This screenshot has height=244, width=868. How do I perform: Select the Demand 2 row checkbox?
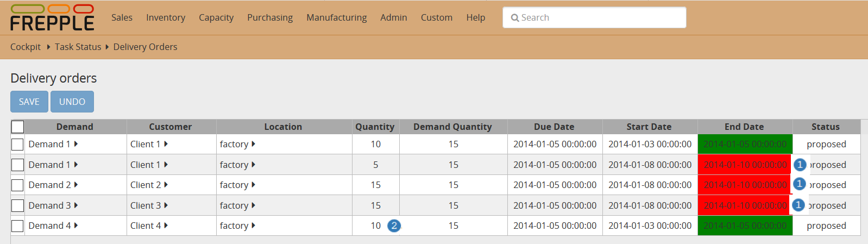(x=17, y=185)
